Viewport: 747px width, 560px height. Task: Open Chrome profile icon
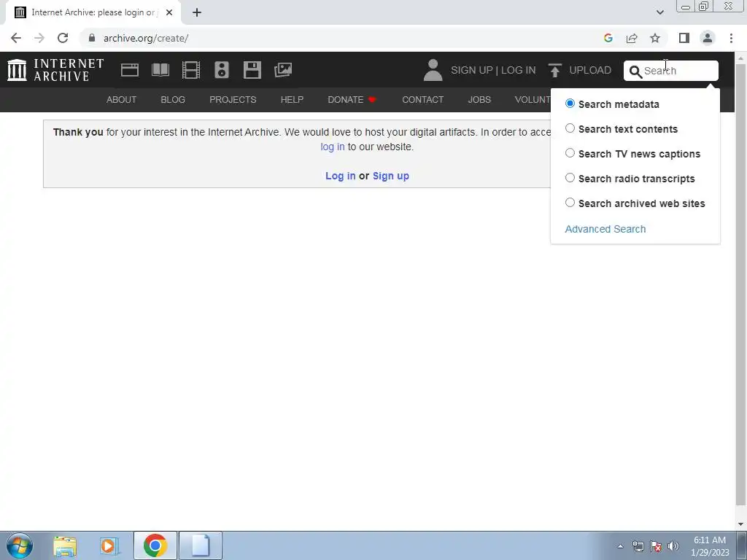click(x=708, y=38)
